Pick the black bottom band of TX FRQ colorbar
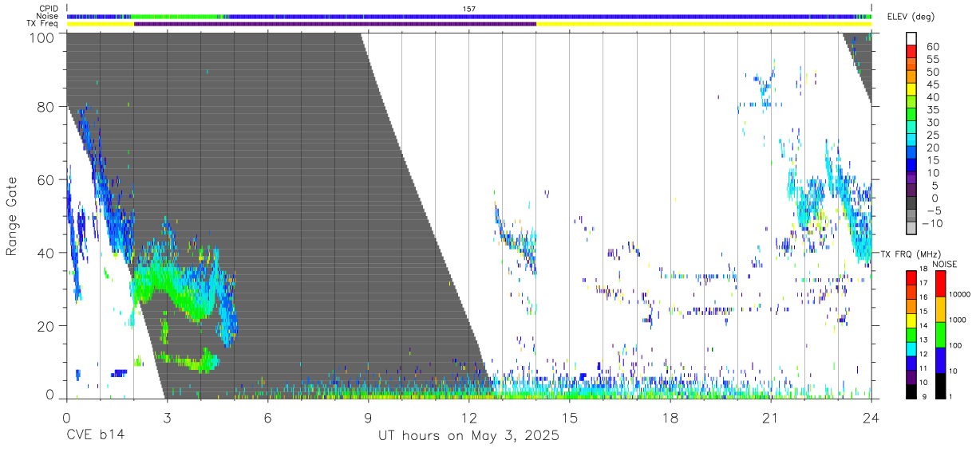The image size is (980, 452). point(911,391)
